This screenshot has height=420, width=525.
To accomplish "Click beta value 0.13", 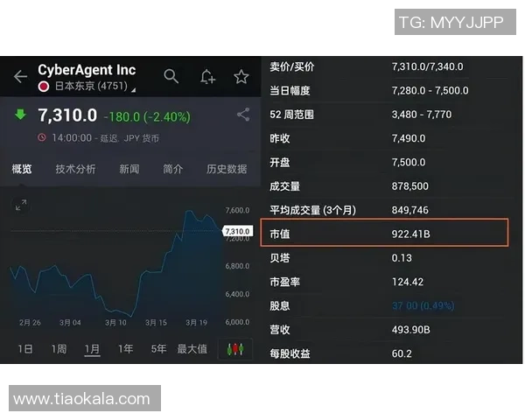I will 402,258.
